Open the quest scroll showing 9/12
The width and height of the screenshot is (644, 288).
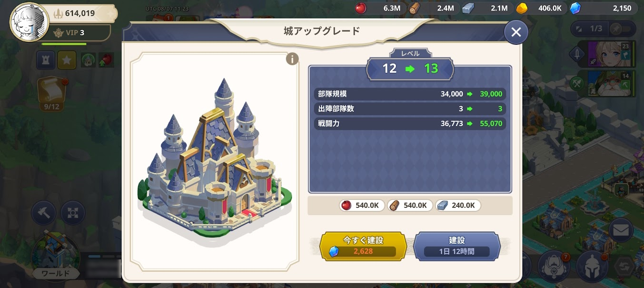[x=51, y=94]
